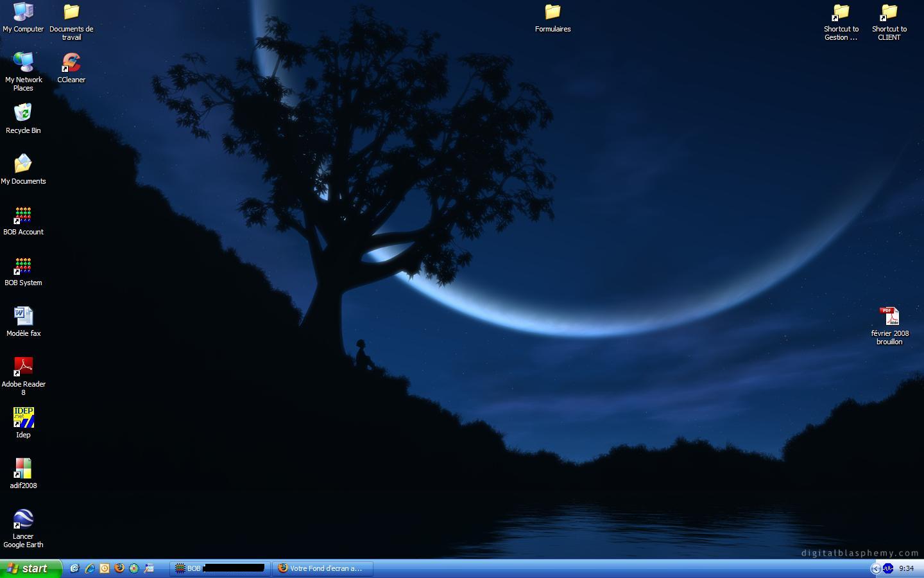Select the BOB System shortcut
This screenshot has height=578, width=924.
click(x=23, y=271)
